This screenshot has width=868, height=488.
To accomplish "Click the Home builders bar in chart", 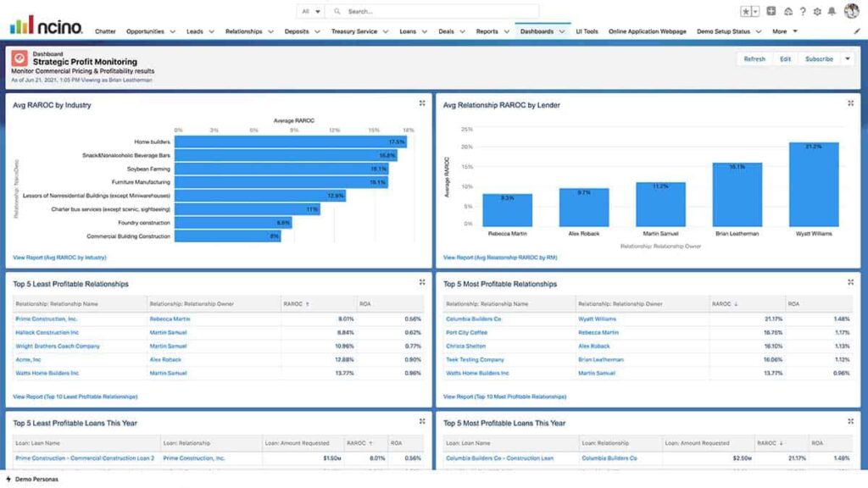I will [x=291, y=142].
